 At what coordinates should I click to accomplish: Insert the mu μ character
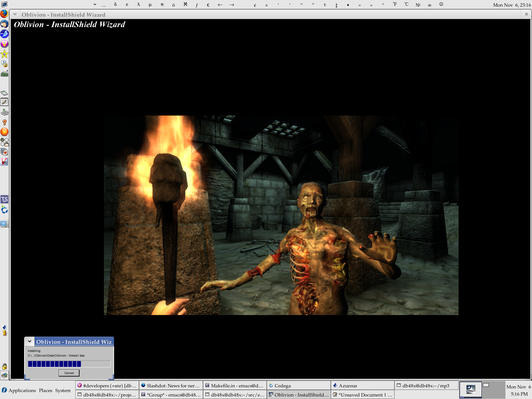150,4
